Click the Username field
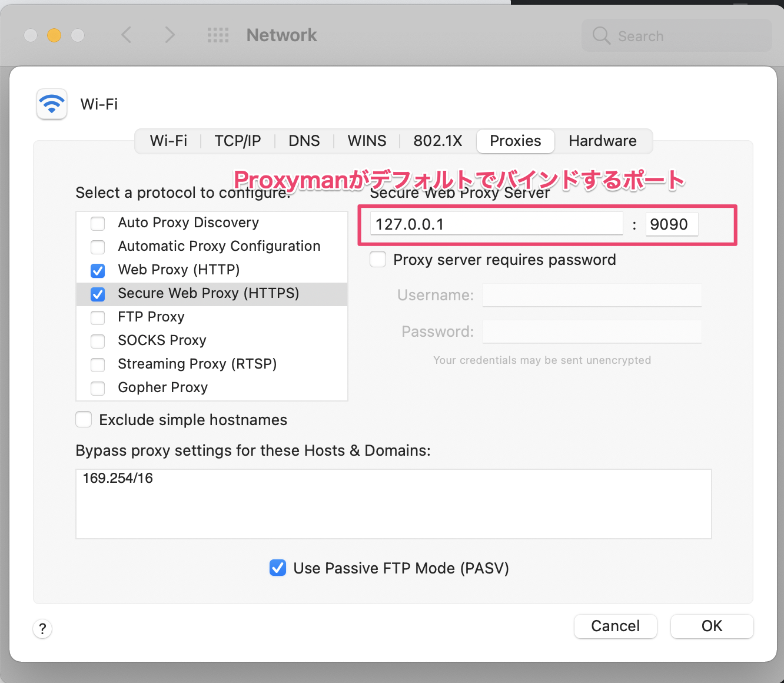This screenshot has height=683, width=784. [592, 295]
